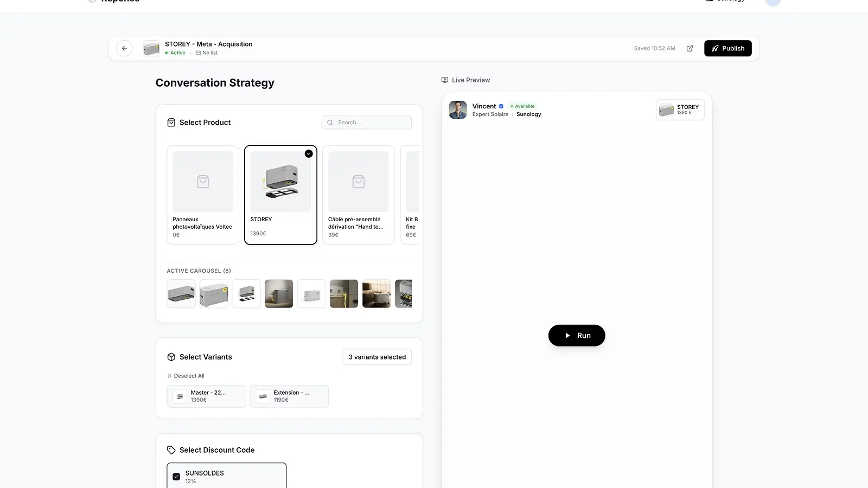The image size is (868, 488).
Task: Uncheck the SUNSOLDES discount code checkbox
Action: [x=176, y=477]
